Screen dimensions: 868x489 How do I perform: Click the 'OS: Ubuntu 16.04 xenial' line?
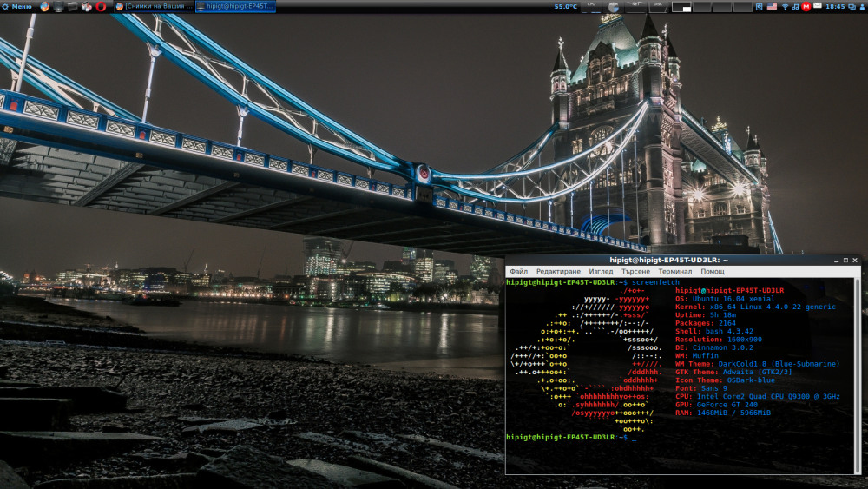[725, 299]
